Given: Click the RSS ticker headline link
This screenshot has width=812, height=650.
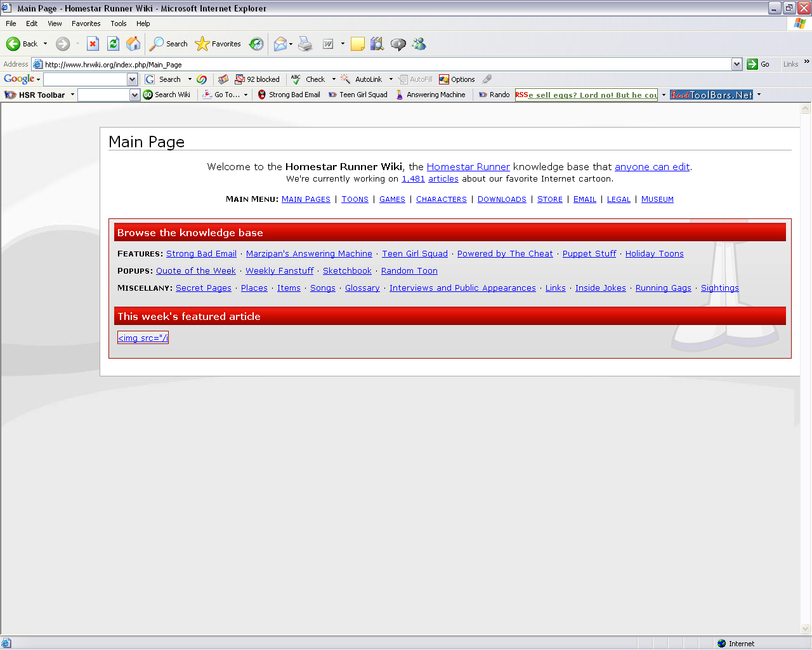Looking at the screenshot, I should [x=593, y=95].
